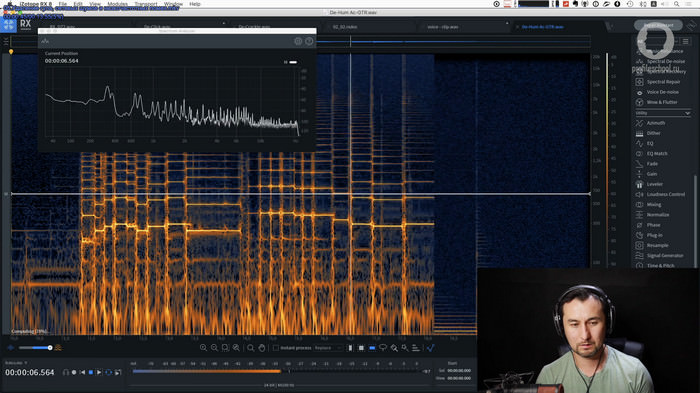Click the zoom out magnifier icon
The height and width of the screenshot is (393, 700).
pyautogui.click(x=214, y=348)
